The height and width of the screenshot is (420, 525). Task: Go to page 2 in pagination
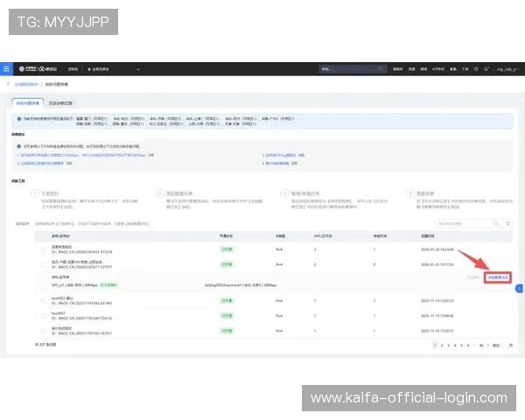[x=443, y=346]
